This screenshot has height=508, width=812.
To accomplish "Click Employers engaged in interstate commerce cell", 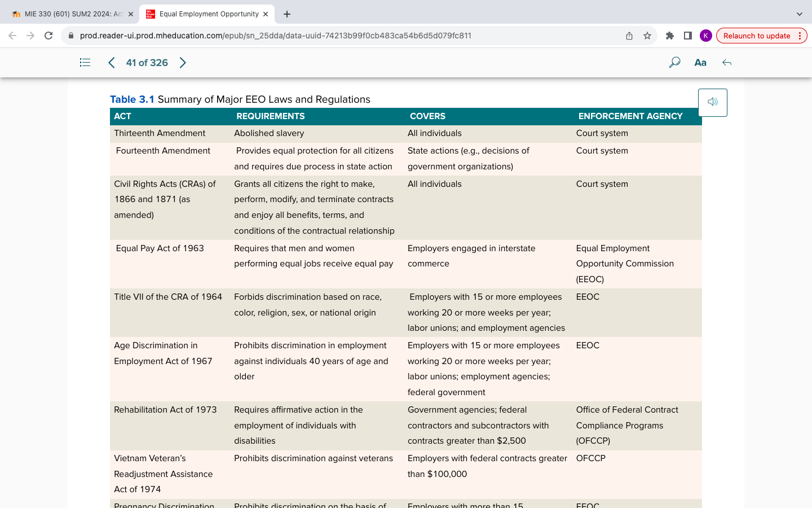I will [x=471, y=256].
